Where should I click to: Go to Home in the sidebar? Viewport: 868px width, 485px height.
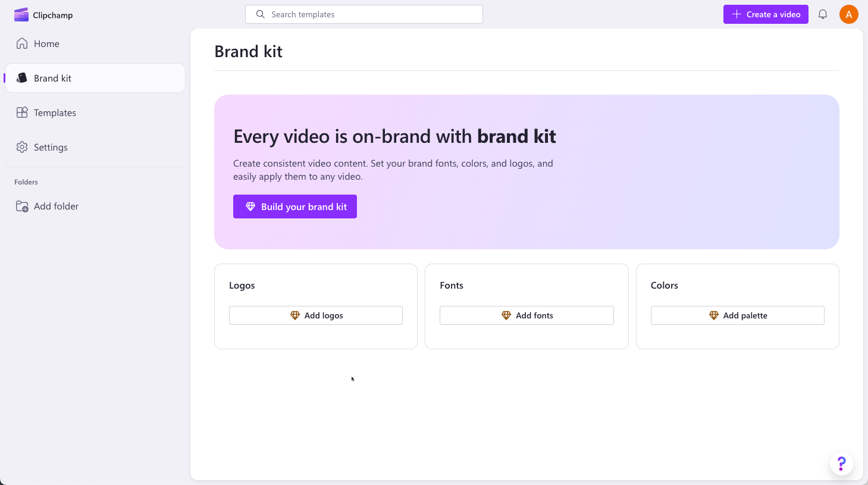coord(46,43)
